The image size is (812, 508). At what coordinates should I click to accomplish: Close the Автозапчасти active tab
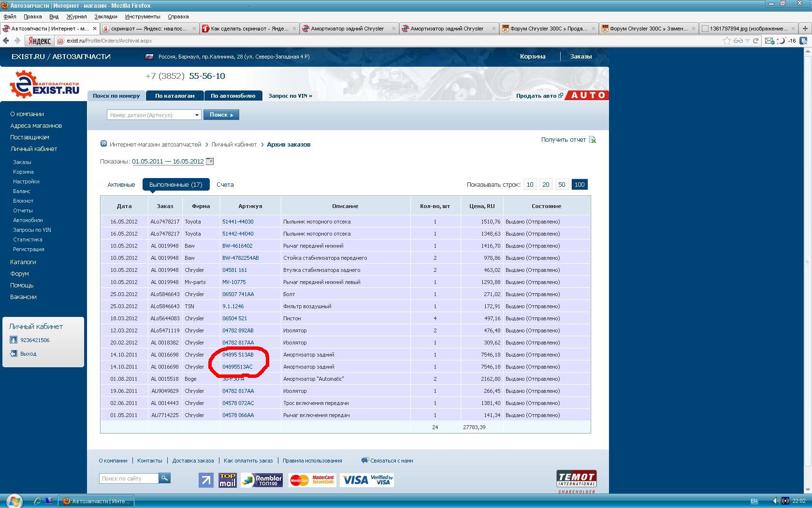click(x=95, y=29)
